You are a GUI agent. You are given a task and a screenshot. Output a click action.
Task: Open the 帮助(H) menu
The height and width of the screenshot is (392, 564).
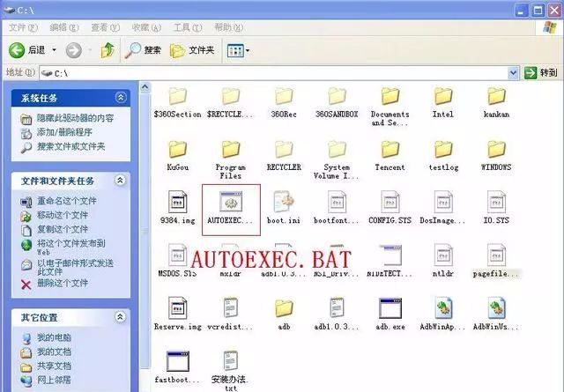point(229,27)
